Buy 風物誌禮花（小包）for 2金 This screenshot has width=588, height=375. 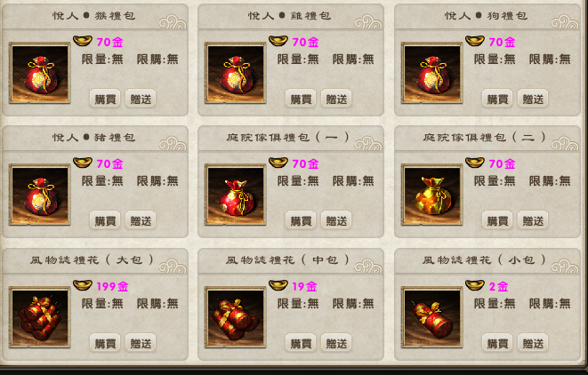(497, 343)
